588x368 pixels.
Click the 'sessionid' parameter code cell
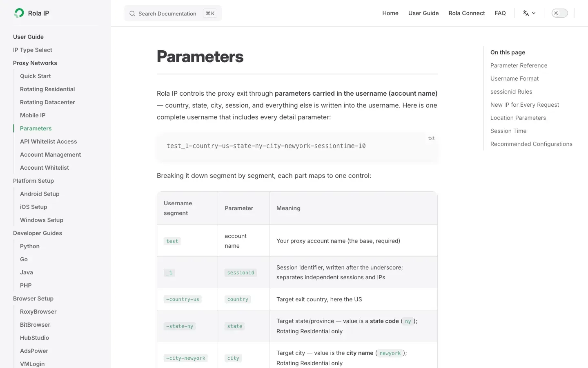241,273
